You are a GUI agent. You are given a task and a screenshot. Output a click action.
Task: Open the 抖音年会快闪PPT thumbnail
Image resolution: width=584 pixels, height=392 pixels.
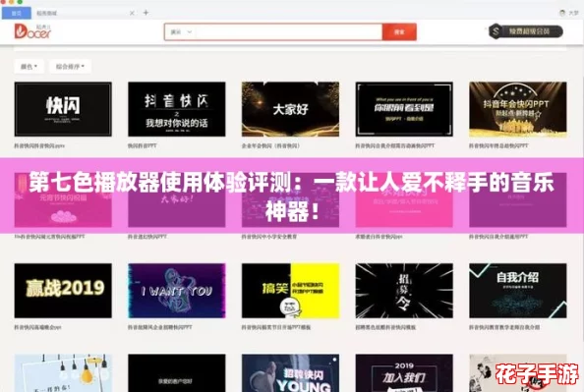pyautogui.click(x=518, y=109)
